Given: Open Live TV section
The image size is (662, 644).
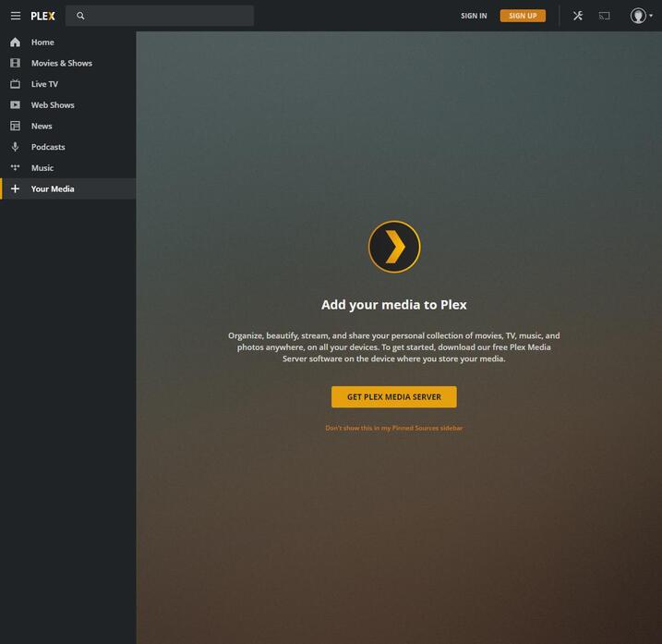Looking at the screenshot, I should point(68,84).
